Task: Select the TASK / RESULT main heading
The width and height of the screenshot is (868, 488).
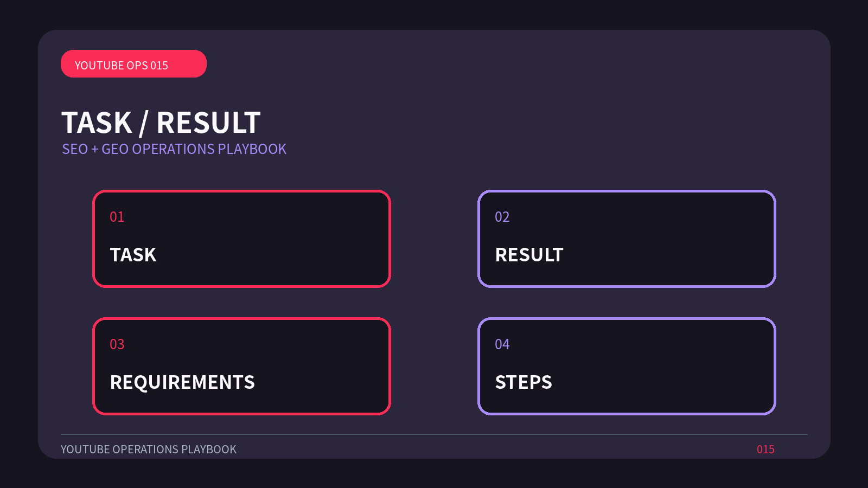Action: point(161,123)
